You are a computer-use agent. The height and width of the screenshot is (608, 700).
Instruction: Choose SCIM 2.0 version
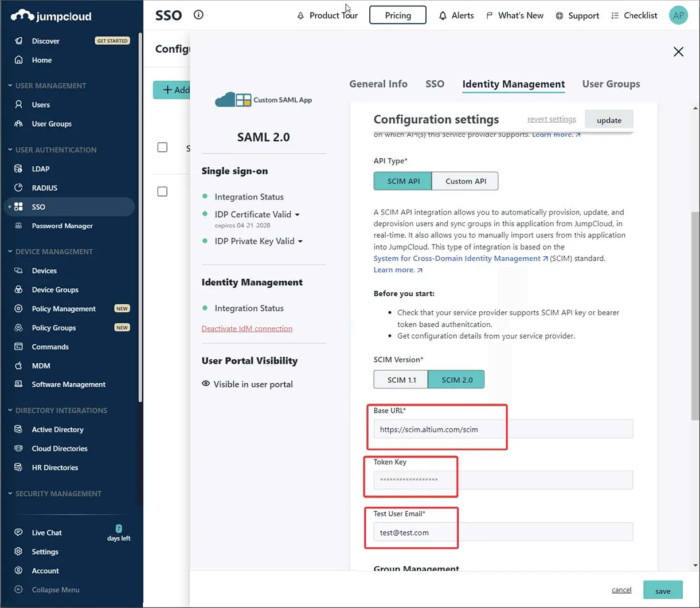click(456, 379)
